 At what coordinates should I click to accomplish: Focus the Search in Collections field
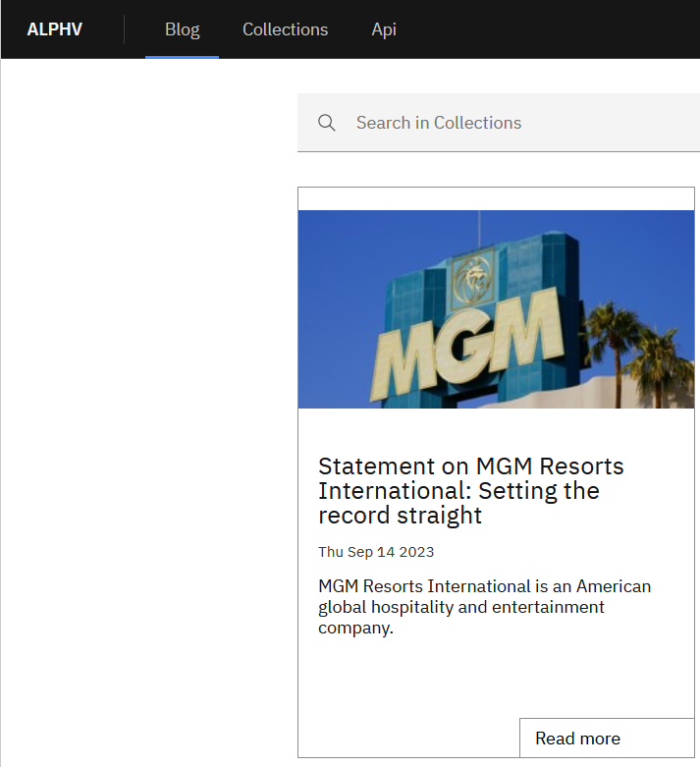point(499,123)
